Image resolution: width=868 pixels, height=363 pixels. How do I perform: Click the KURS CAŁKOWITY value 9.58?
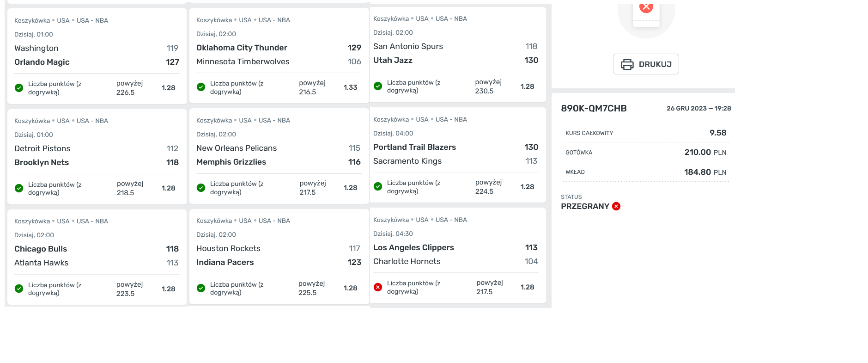[718, 133]
